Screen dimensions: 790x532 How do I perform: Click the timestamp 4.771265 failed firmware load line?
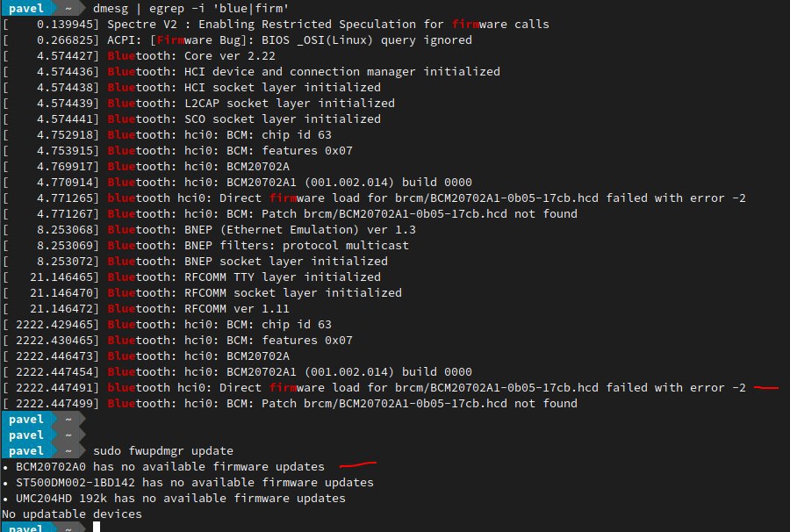(x=374, y=198)
